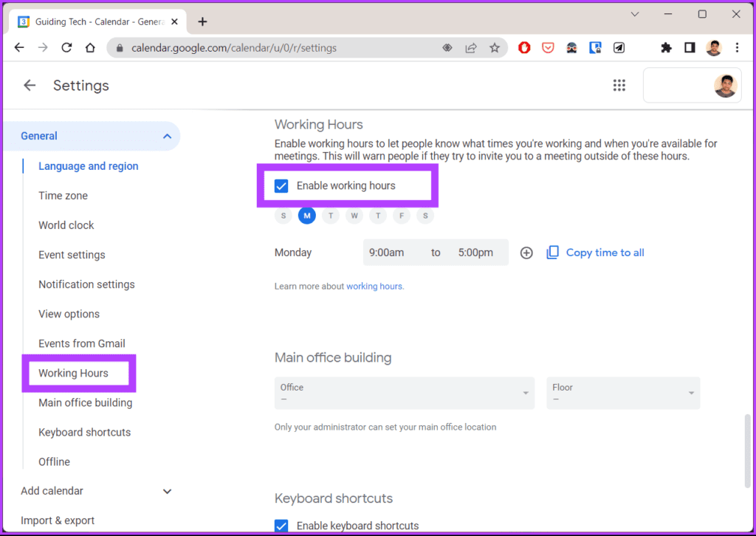Click the paper plane extension icon
Image resolution: width=756 pixels, height=536 pixels.
click(619, 48)
